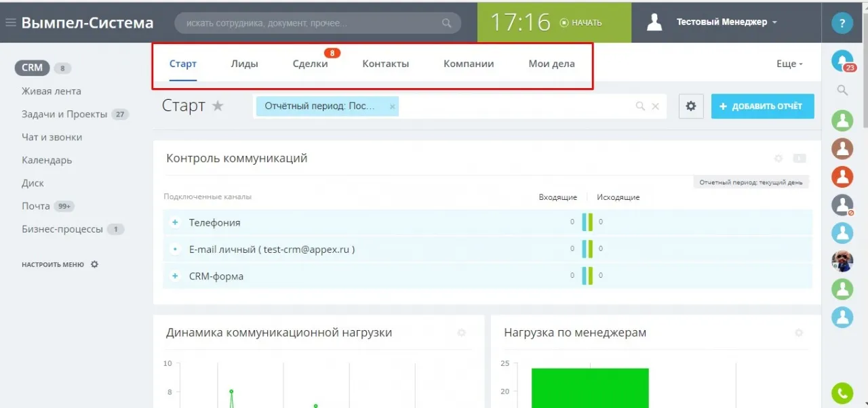
Task: Open search magnifier in the right panel
Action: tap(842, 90)
